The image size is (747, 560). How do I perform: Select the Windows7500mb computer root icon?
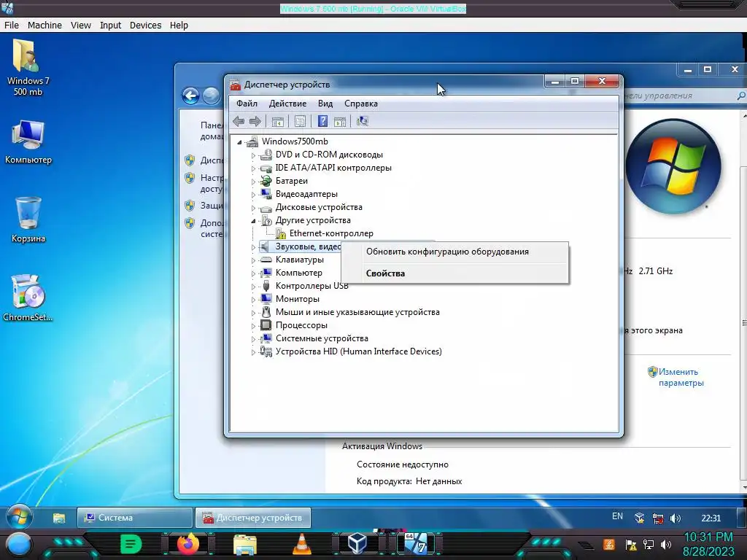click(x=252, y=141)
